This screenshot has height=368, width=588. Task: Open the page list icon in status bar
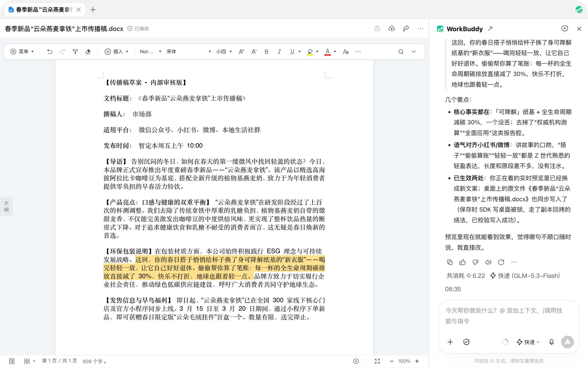pos(12,361)
